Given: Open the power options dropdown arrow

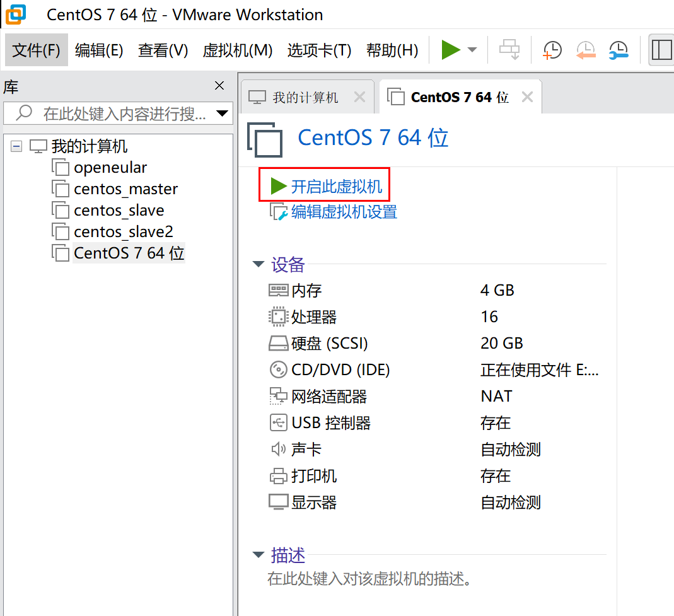Looking at the screenshot, I should (472, 50).
